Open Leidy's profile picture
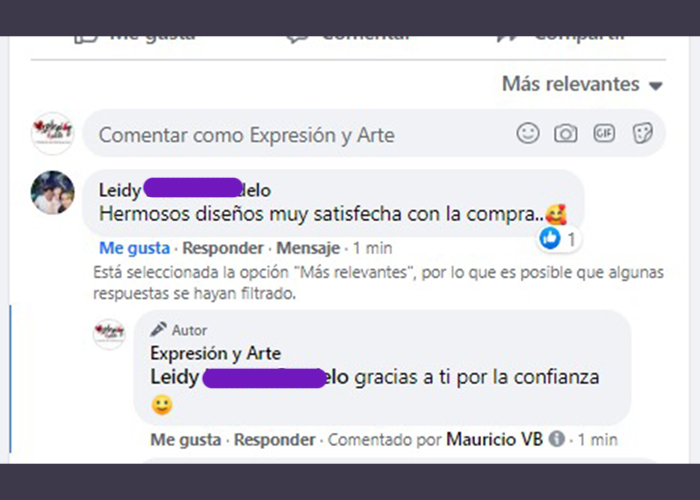700x500 pixels. [x=53, y=192]
